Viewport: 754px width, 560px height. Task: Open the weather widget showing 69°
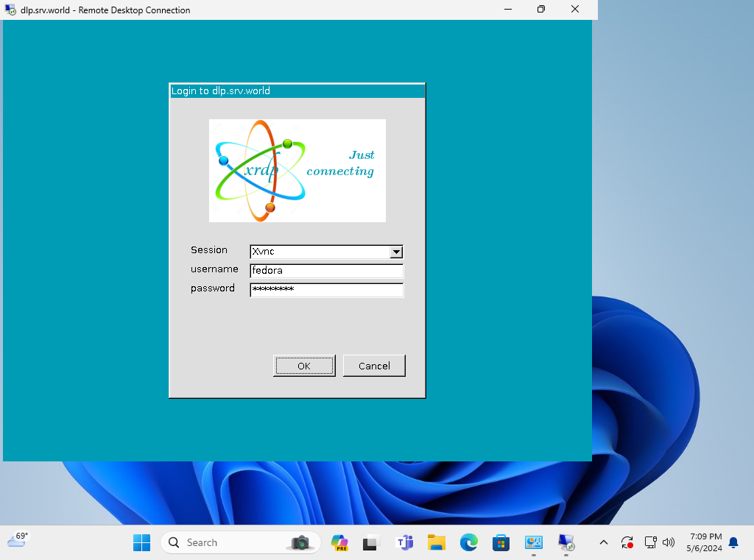[x=18, y=539]
